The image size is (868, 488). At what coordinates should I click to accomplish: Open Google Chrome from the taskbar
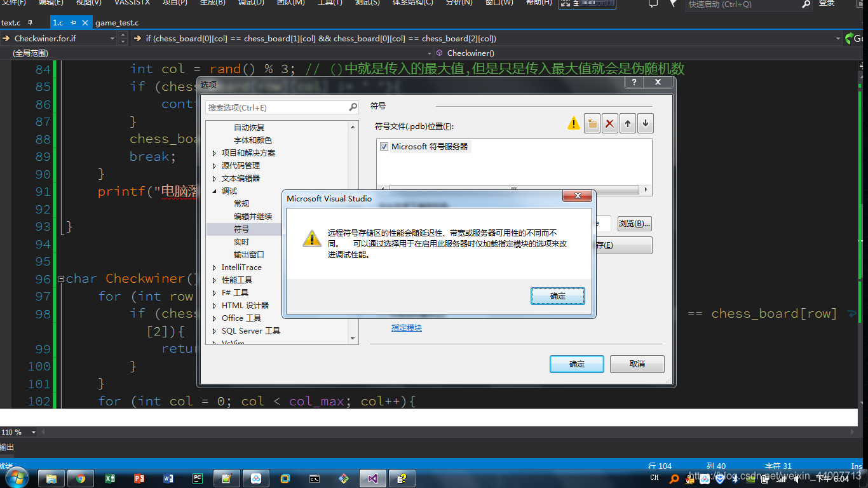81,478
